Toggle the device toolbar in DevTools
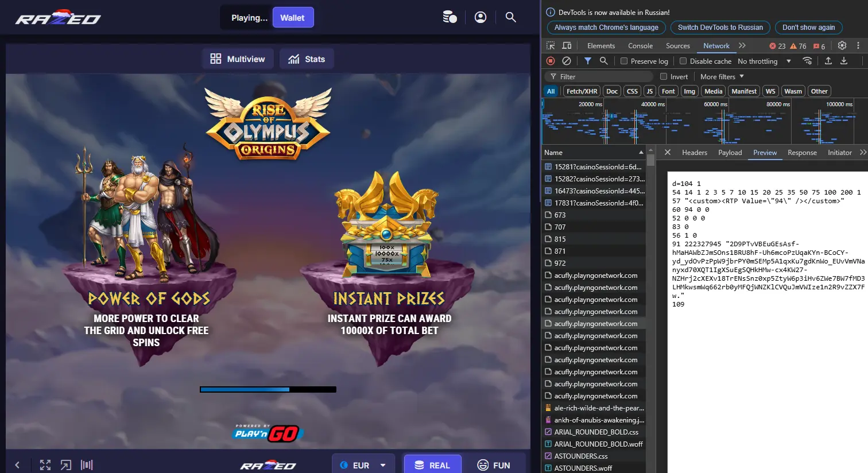Viewport: 868px width, 473px height. click(x=567, y=46)
